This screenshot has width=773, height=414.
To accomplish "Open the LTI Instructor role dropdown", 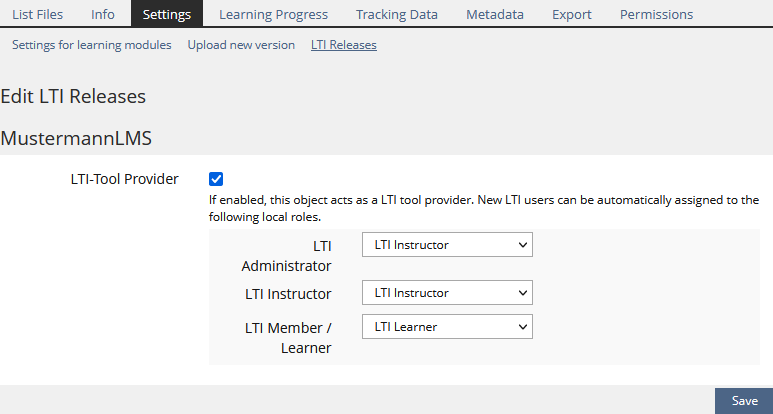I will (447, 293).
